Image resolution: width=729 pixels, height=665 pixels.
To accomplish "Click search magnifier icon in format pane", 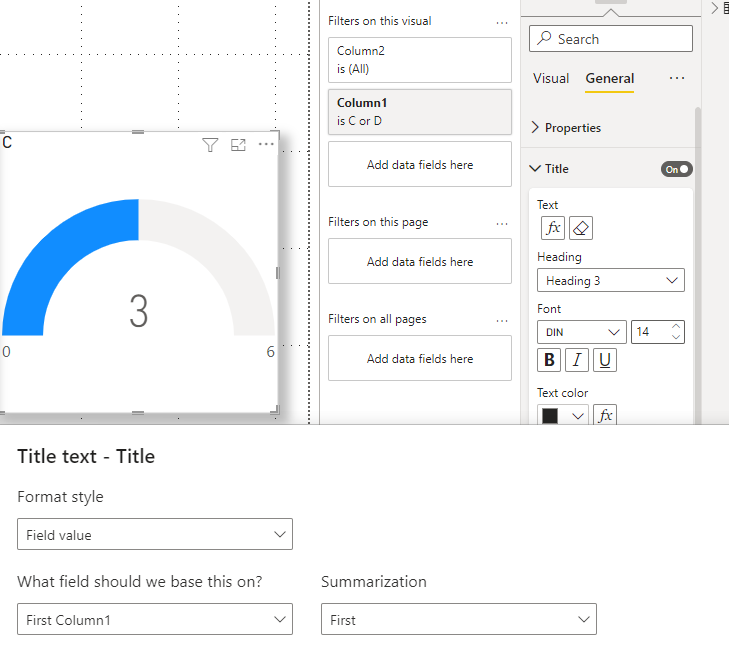I will (544, 38).
